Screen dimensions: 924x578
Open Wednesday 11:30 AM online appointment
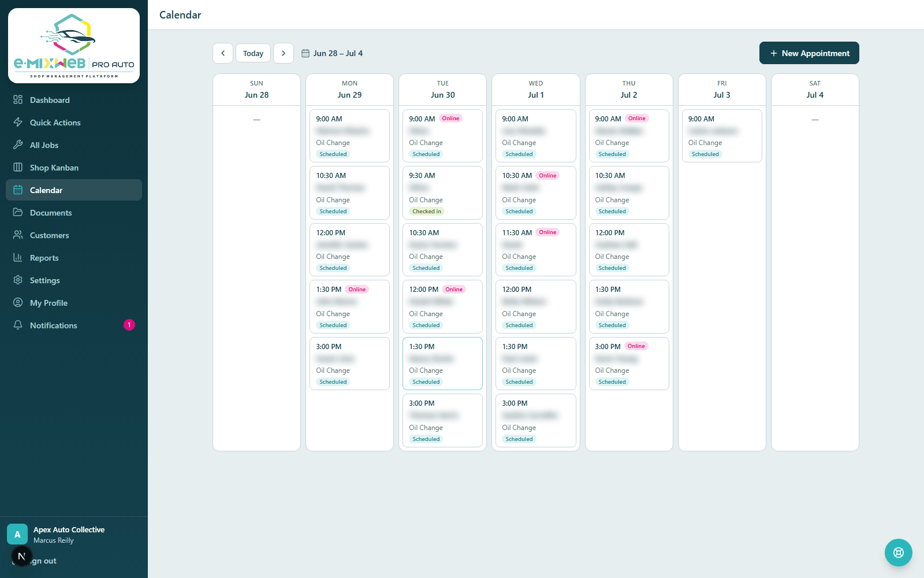535,250
